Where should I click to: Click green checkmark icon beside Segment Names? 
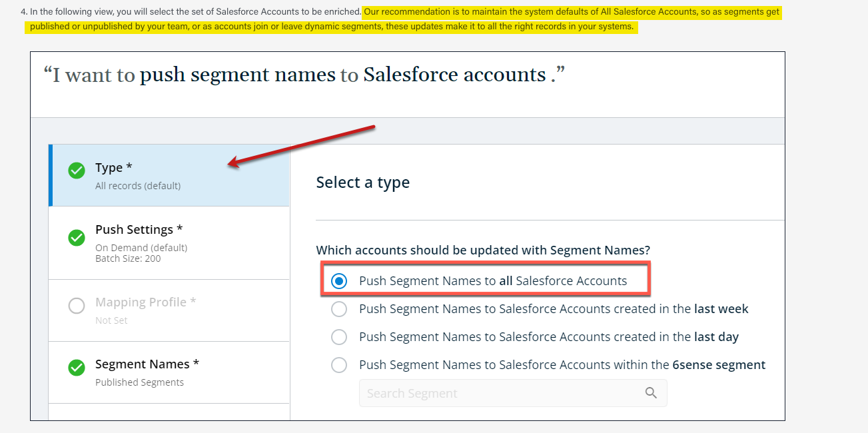(77, 367)
